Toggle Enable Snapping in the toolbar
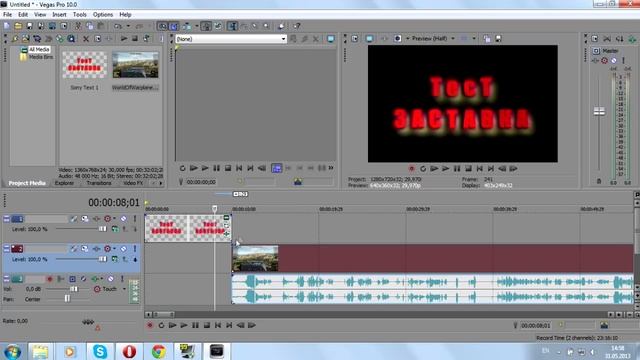 162,26
